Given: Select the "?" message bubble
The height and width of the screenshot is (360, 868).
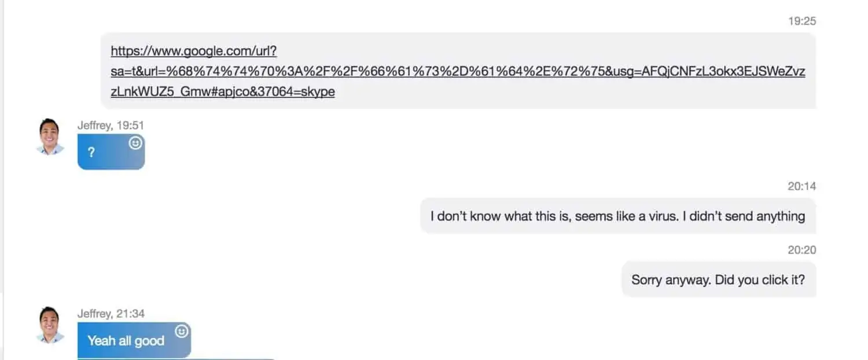Looking at the screenshot, I should tap(111, 152).
